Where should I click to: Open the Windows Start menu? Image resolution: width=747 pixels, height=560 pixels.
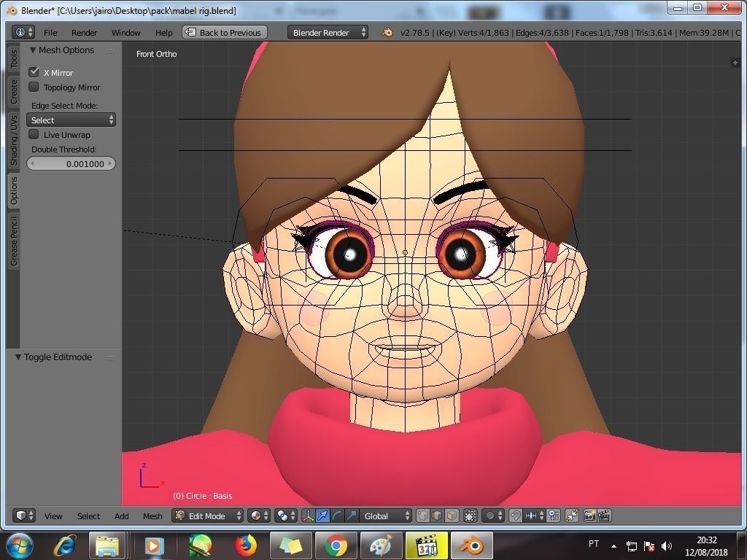[19, 545]
